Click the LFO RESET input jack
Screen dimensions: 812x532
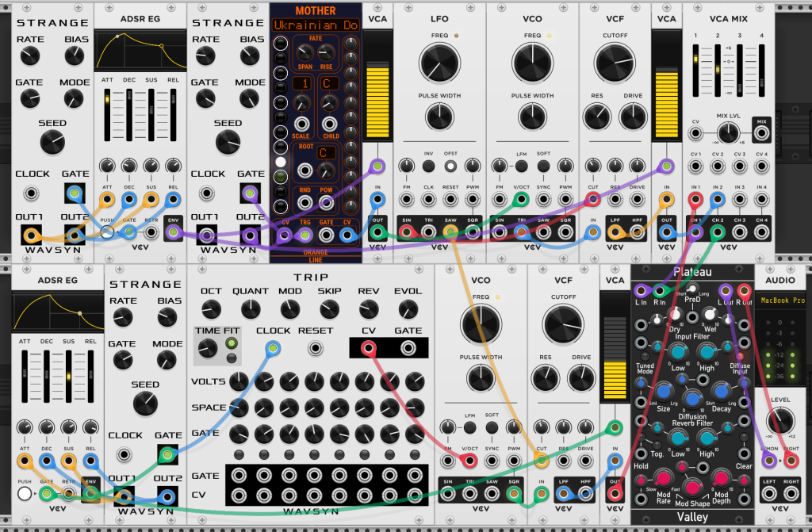pyautogui.click(x=450, y=200)
